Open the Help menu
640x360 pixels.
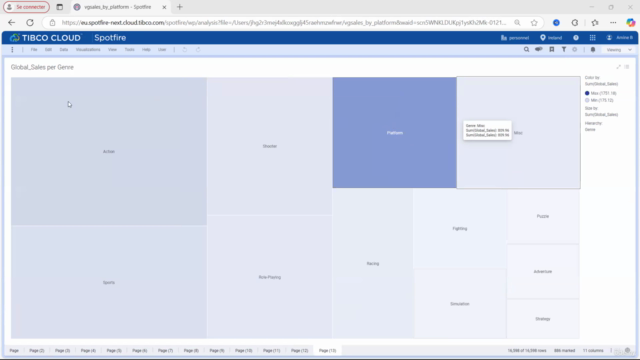146,49
